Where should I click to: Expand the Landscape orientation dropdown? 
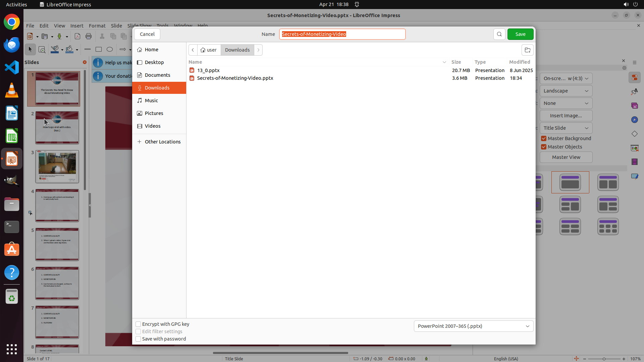[566, 91]
